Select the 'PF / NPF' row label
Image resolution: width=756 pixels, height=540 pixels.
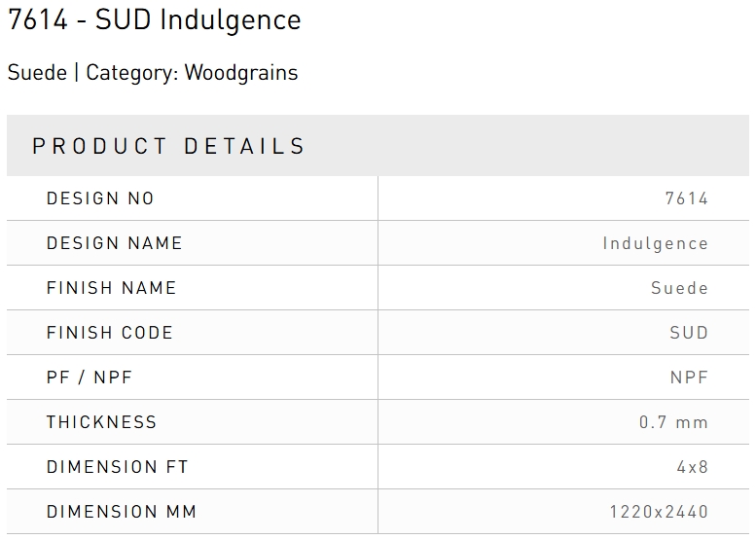(90, 378)
